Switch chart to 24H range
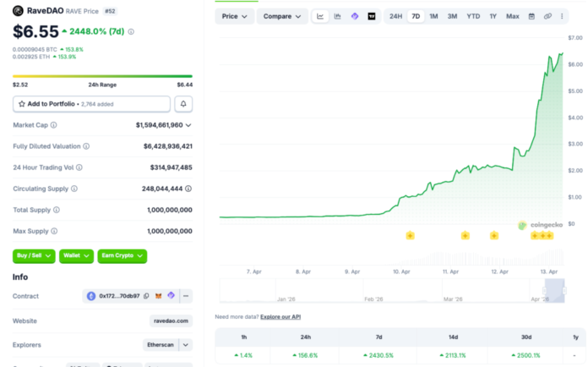Viewport: 588px width, 367px height. pyautogui.click(x=395, y=16)
